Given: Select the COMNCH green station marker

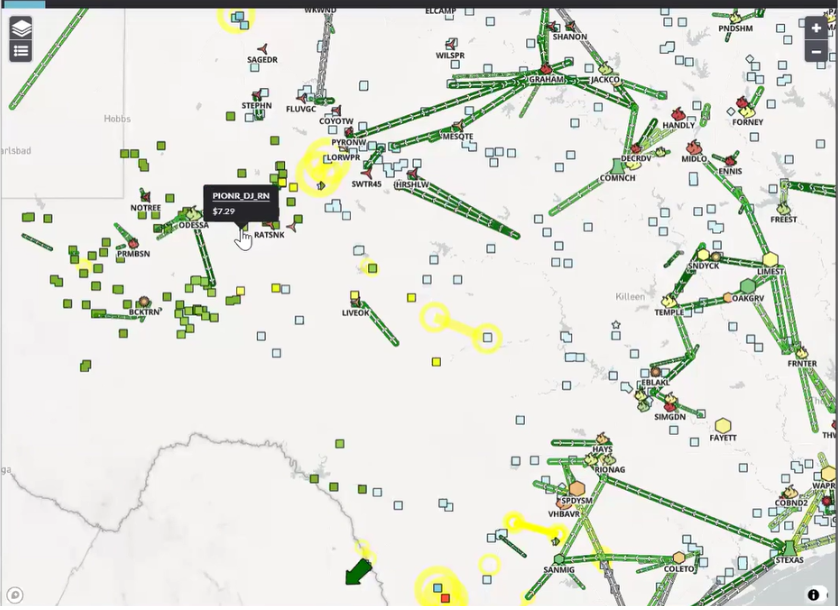Looking at the screenshot, I should tap(617, 166).
